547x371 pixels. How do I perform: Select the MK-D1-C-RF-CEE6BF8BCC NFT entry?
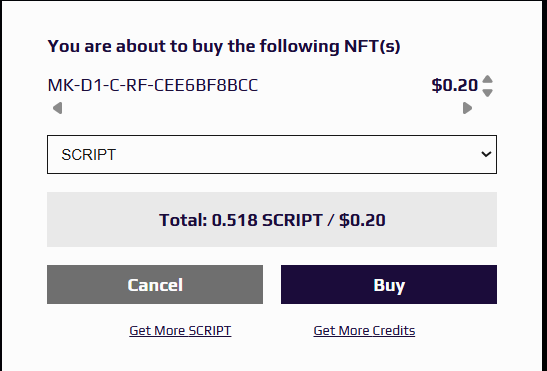click(153, 86)
